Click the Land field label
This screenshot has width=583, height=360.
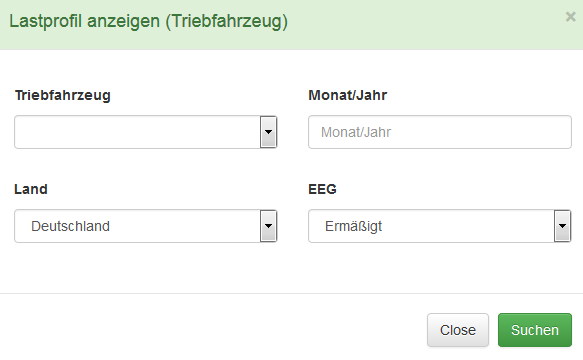pyautogui.click(x=31, y=189)
